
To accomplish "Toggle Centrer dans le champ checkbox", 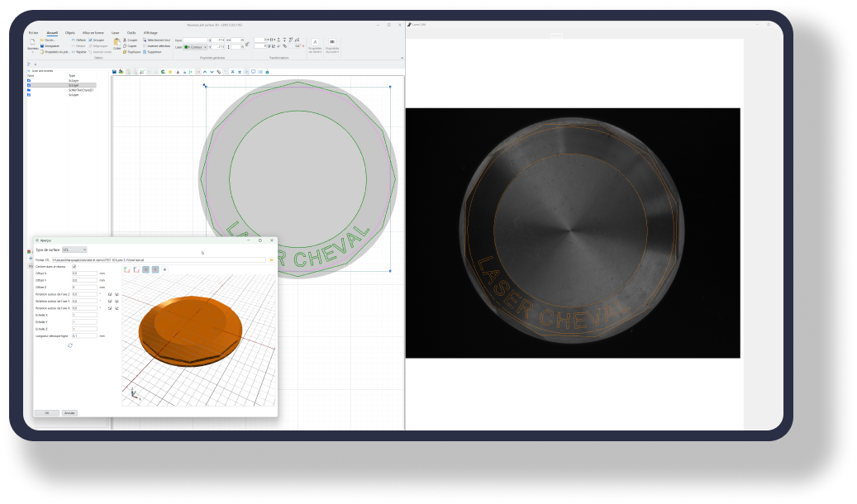I will [x=74, y=267].
